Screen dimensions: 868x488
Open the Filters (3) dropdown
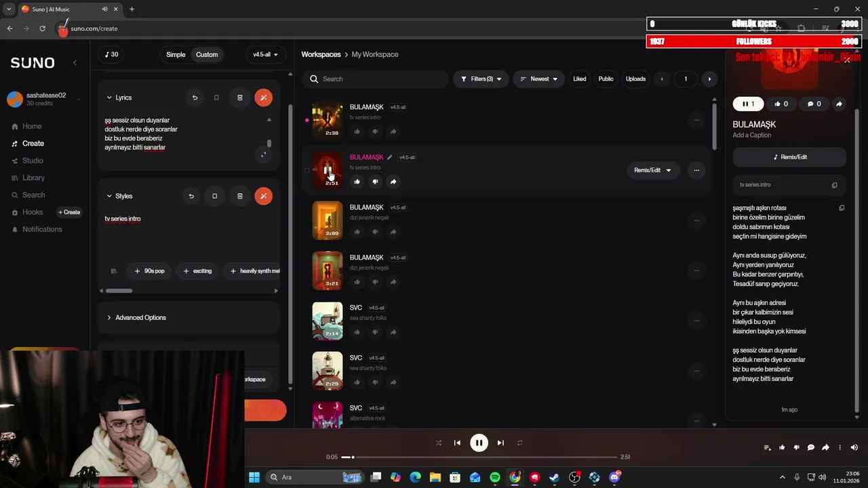pyautogui.click(x=481, y=79)
